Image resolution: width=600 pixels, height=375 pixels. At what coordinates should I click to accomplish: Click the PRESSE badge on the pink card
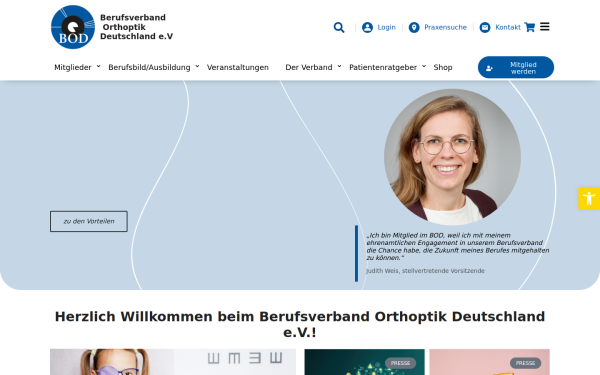pos(525,363)
